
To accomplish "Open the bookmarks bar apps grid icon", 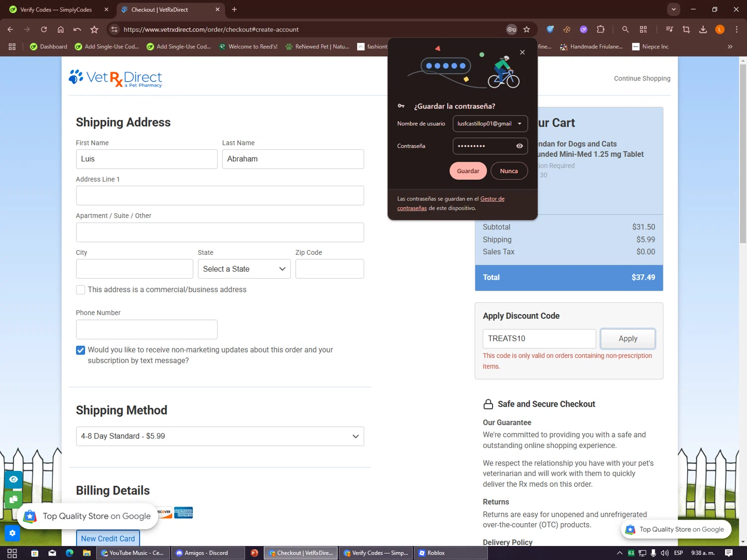I will tap(12, 46).
